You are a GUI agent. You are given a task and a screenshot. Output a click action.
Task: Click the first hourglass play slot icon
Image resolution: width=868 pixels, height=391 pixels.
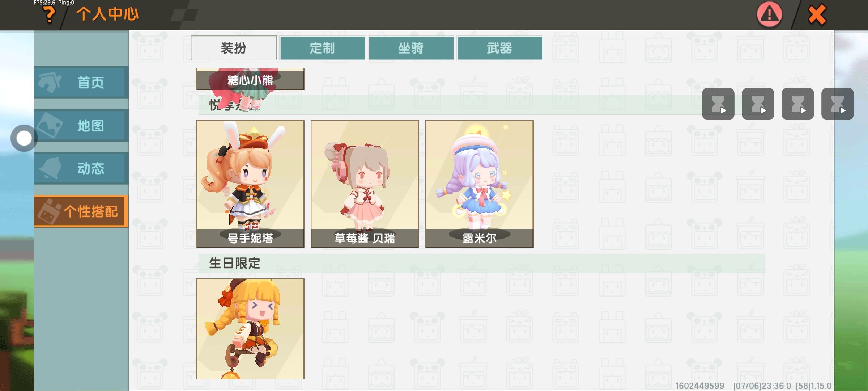(x=718, y=104)
